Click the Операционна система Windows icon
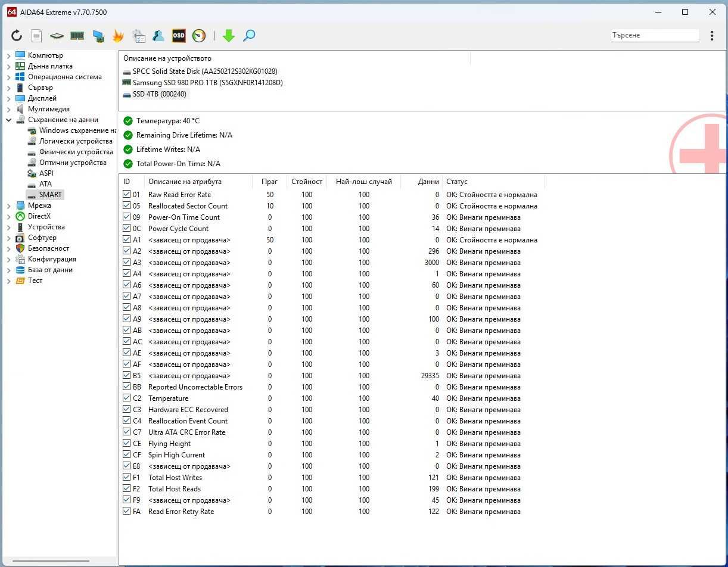The height and width of the screenshot is (567, 728). [x=20, y=77]
